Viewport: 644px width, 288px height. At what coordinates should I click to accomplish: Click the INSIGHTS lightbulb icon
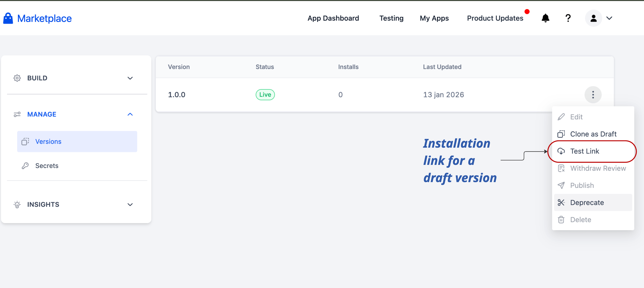pos(17,204)
